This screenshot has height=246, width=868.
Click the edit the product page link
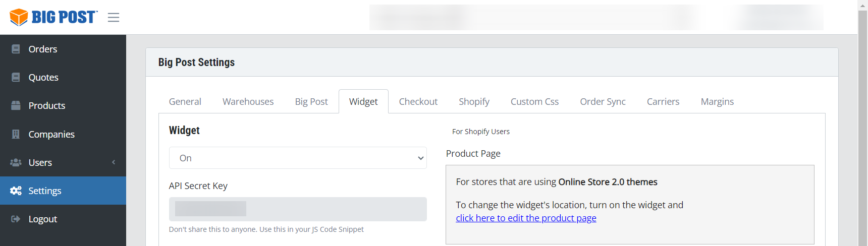pyautogui.click(x=526, y=218)
